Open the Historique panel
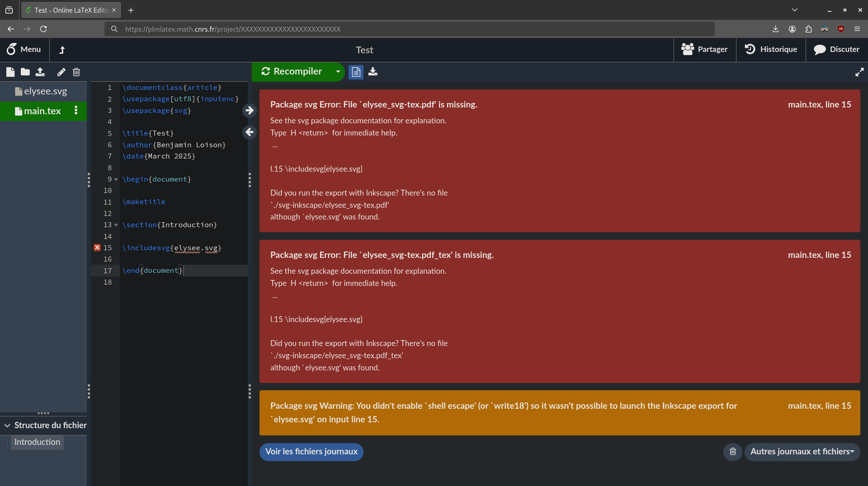Viewport: 868px width, 486px height. [771, 50]
